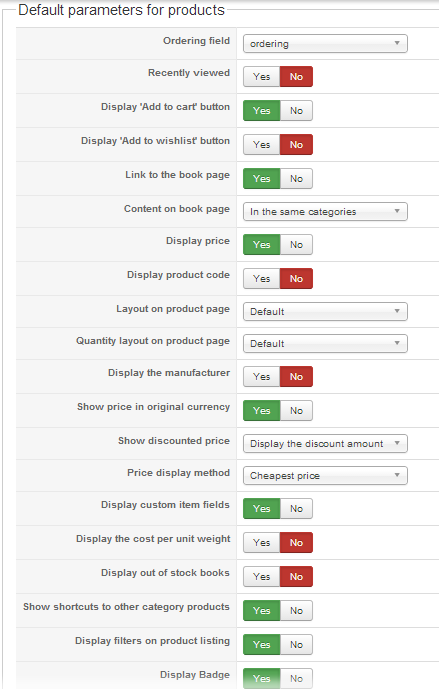Select No for shortcuts to other category products
Screen dimensions: 439x689
(x=296, y=610)
